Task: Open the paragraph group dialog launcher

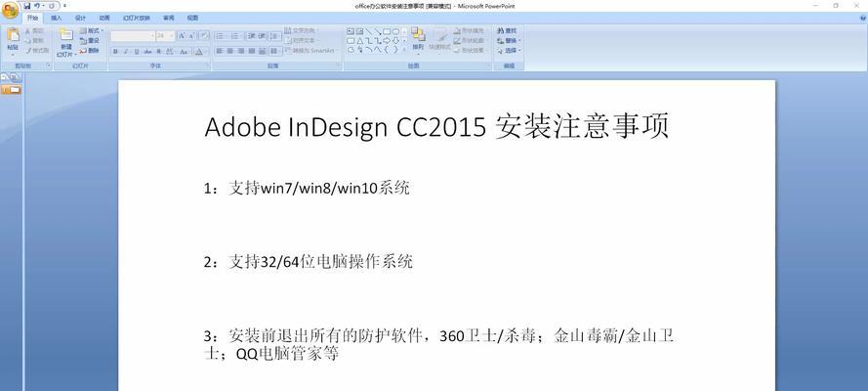Action: coord(339,65)
